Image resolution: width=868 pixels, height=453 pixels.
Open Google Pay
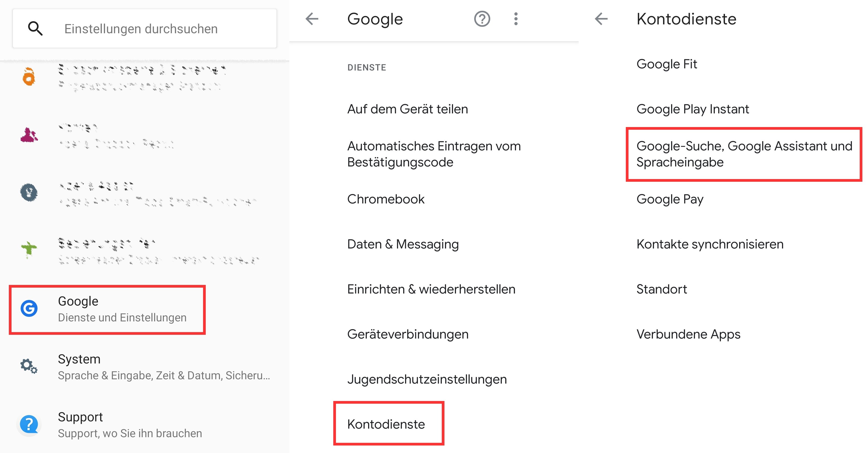pos(723,199)
